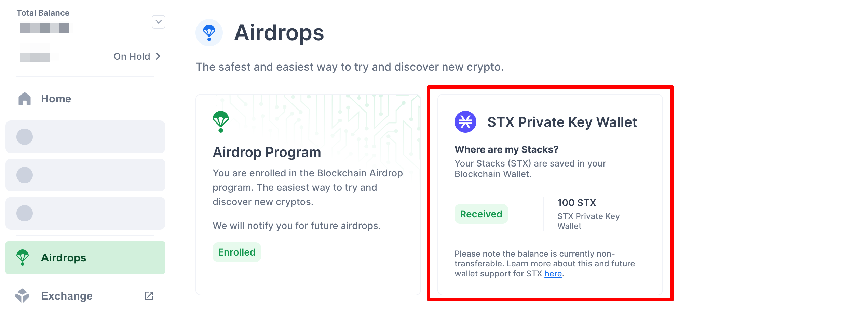Click the green parachute icon beside sidebar Airdrops

pyautogui.click(x=23, y=258)
